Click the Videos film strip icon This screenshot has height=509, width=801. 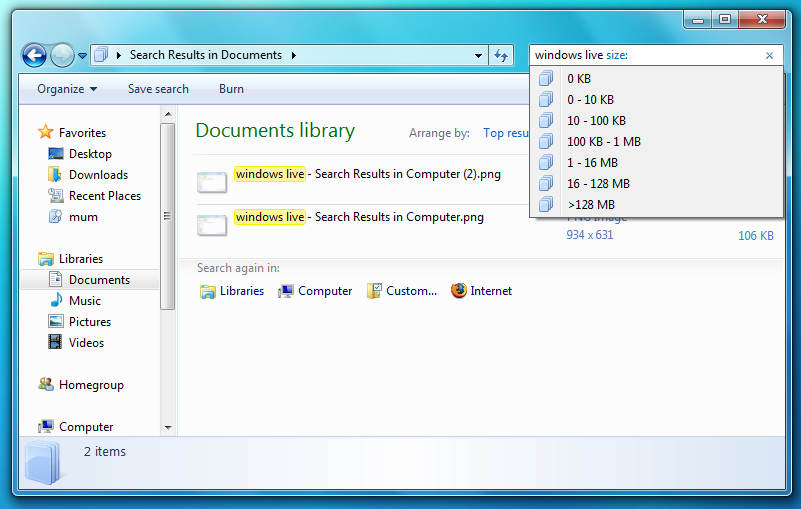55,342
